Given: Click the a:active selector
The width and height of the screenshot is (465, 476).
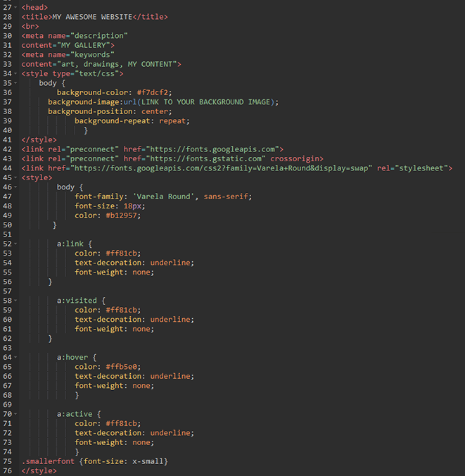Looking at the screenshot, I should (x=75, y=414).
